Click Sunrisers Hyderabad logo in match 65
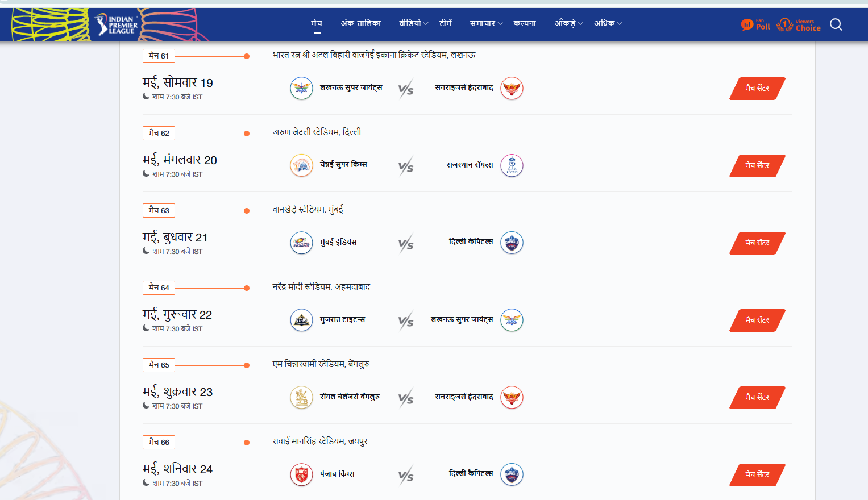 pyautogui.click(x=512, y=397)
